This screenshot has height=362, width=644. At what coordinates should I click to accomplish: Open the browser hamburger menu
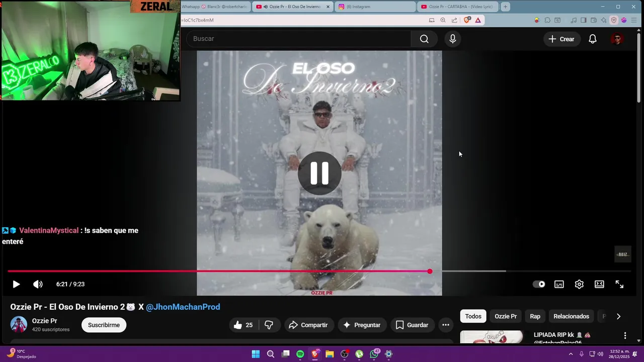[634, 20]
